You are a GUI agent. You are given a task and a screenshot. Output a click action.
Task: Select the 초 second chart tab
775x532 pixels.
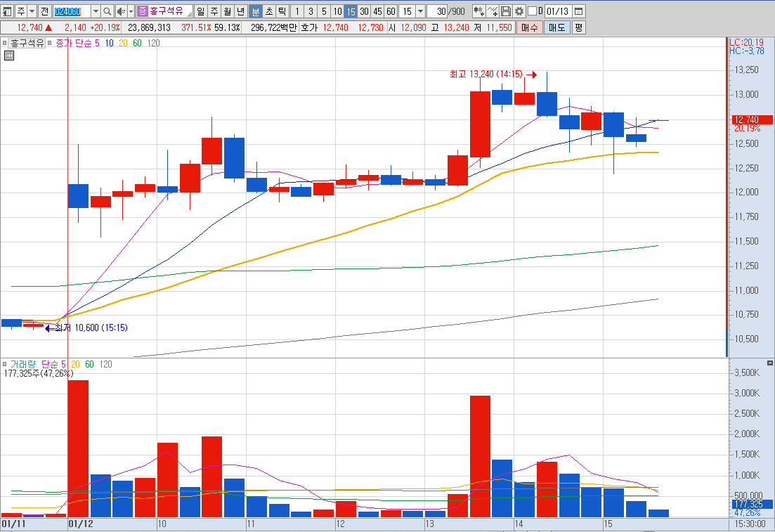[x=269, y=11]
